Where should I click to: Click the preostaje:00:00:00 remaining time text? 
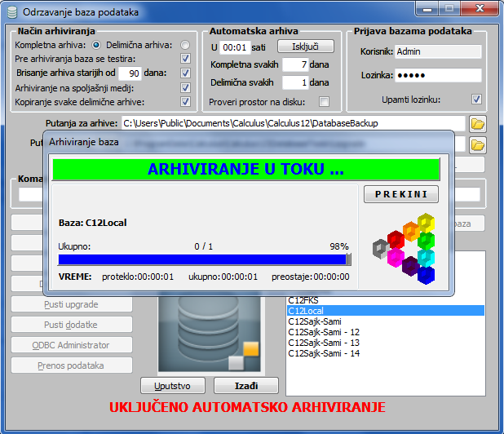(x=311, y=277)
